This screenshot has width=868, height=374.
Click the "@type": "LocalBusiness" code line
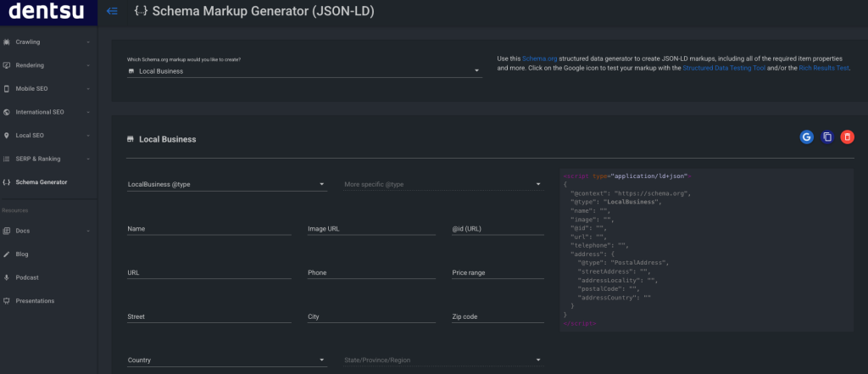coord(616,202)
